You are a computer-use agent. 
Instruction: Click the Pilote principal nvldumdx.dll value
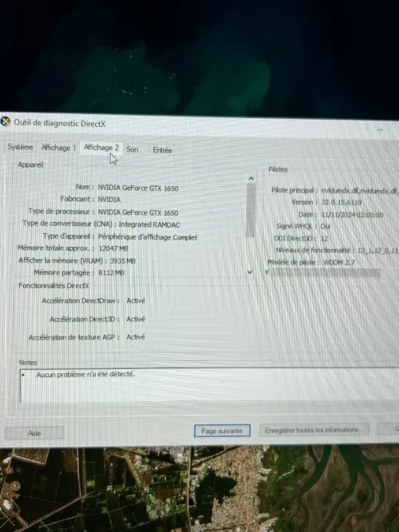pos(359,191)
